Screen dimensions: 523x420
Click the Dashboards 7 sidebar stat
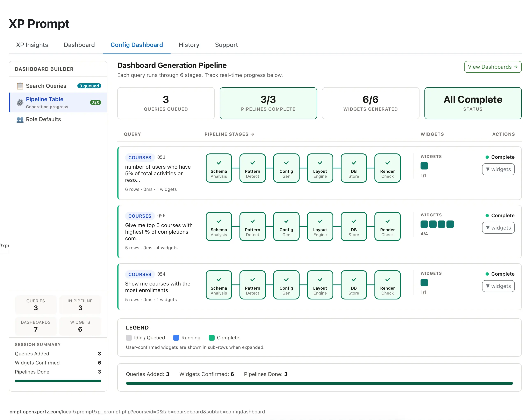36,326
